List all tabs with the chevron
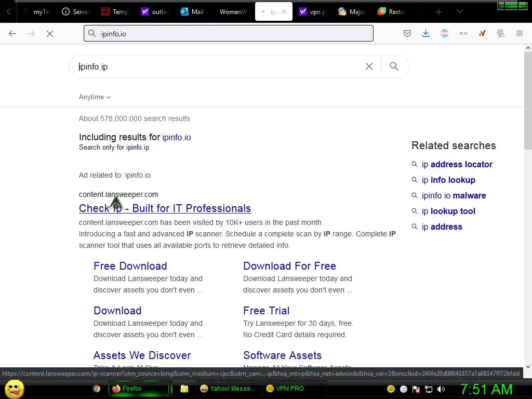 click(459, 12)
